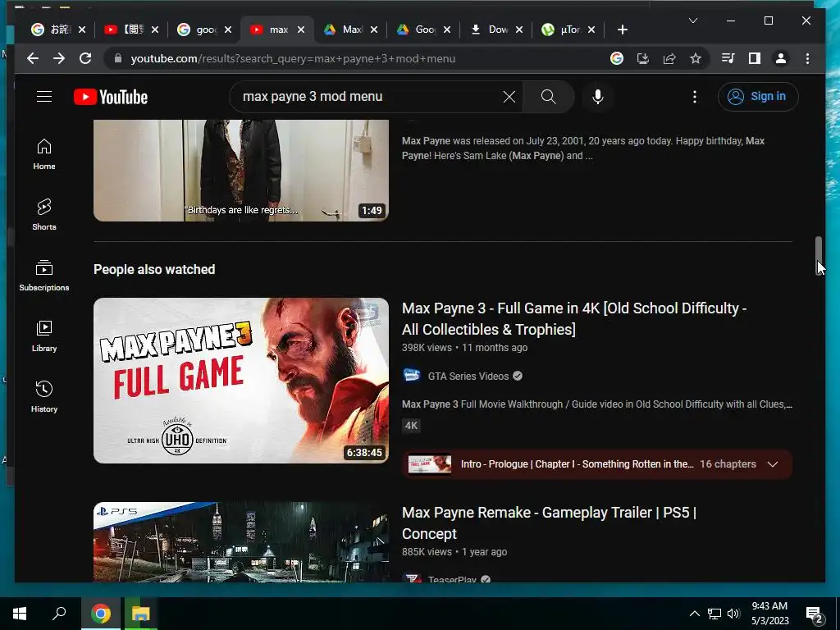Screen dimensions: 840x630
Task: Open Subscriptions in the sidebar
Action: 44,276
